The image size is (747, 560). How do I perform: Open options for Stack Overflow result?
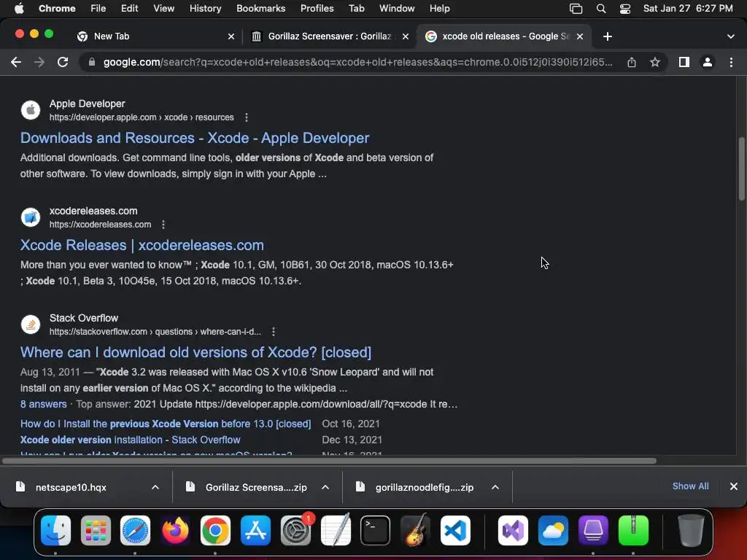(273, 332)
